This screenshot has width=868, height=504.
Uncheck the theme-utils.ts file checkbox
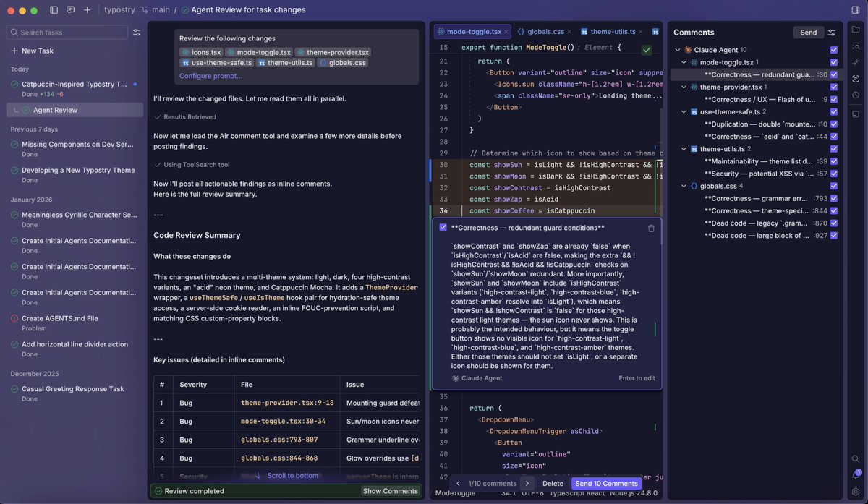coord(834,149)
